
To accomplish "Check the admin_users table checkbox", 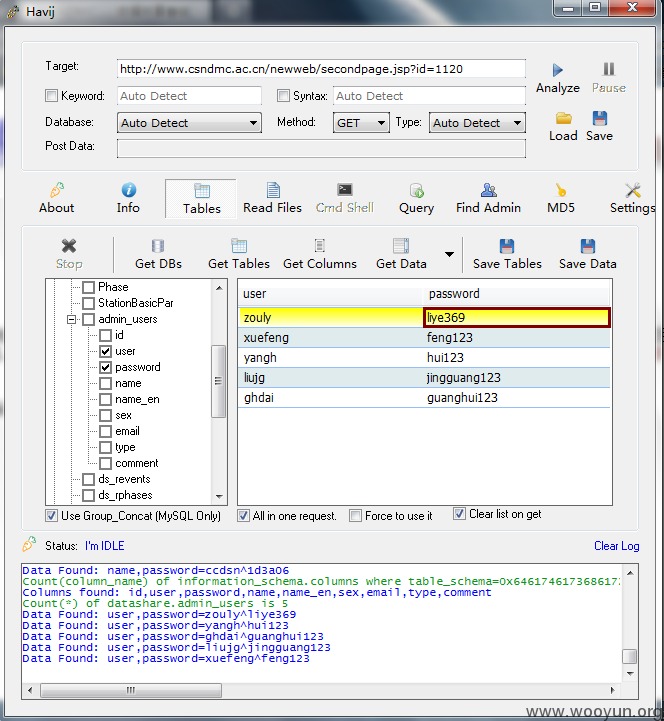I will click(x=88, y=320).
